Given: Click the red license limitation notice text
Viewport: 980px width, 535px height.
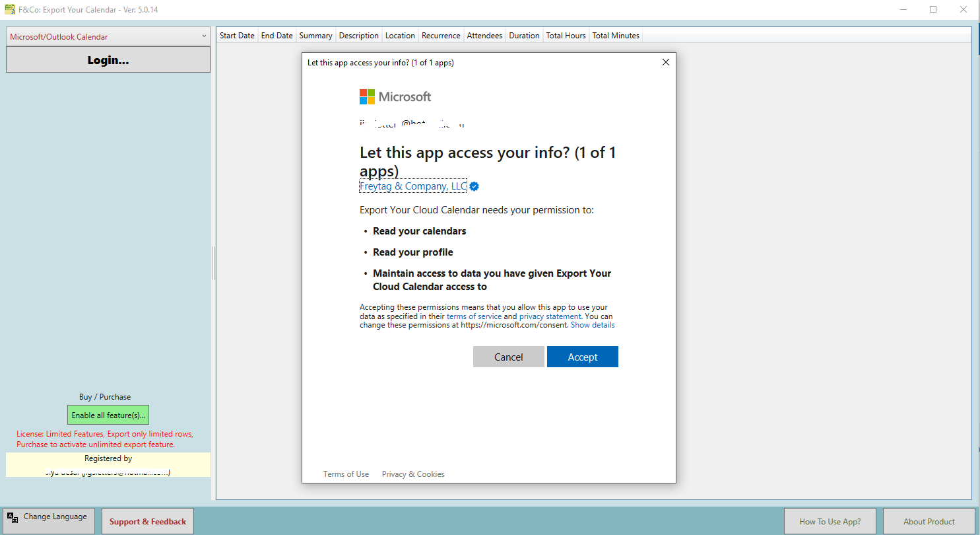Looking at the screenshot, I should coord(105,439).
